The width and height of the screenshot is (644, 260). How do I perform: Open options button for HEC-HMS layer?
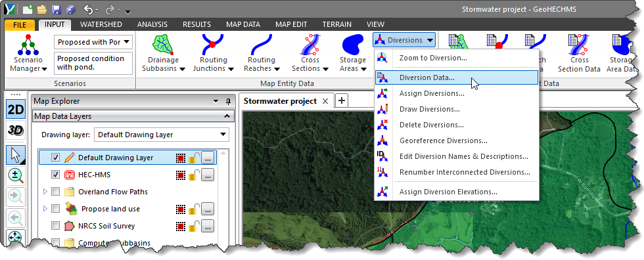click(208, 175)
